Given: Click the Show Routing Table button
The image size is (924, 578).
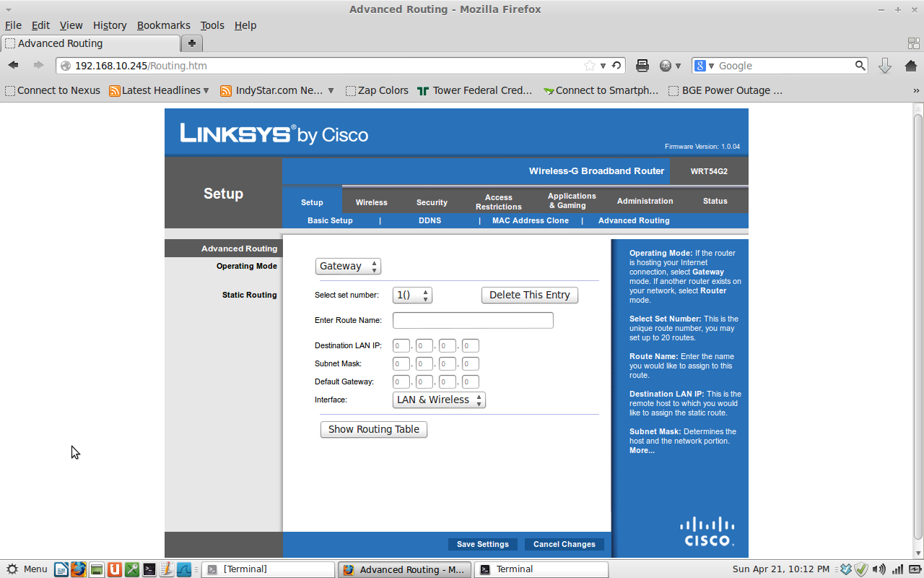Looking at the screenshot, I should pos(374,429).
